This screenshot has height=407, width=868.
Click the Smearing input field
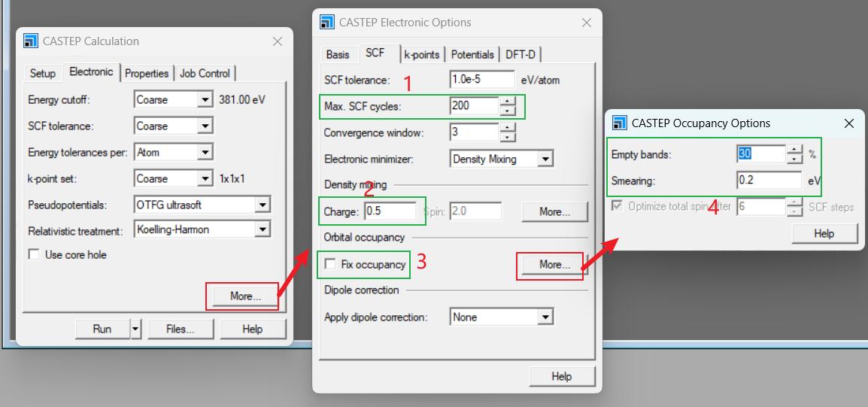769,181
